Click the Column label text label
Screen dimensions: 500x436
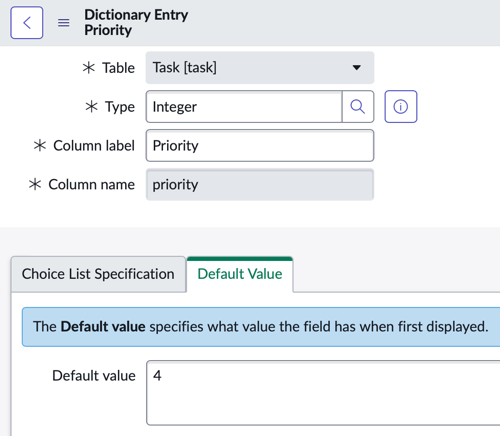coord(94,146)
